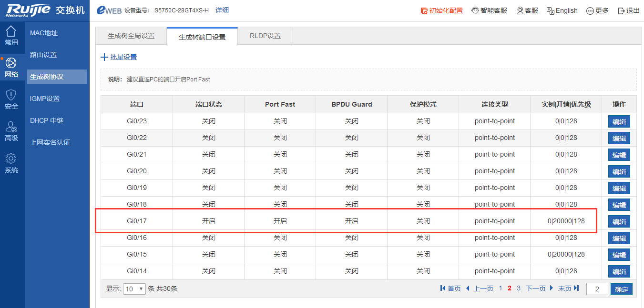
Task: Click 详细 device detail link
Action: [222, 10]
